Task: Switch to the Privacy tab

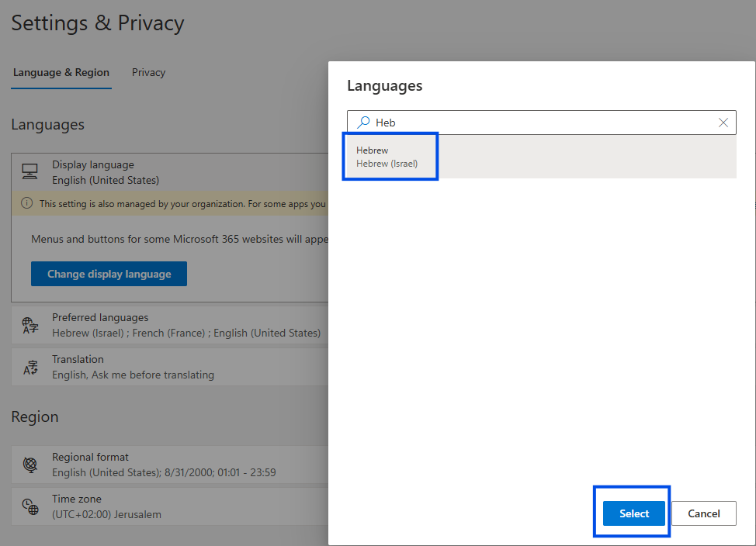Action: [x=148, y=72]
